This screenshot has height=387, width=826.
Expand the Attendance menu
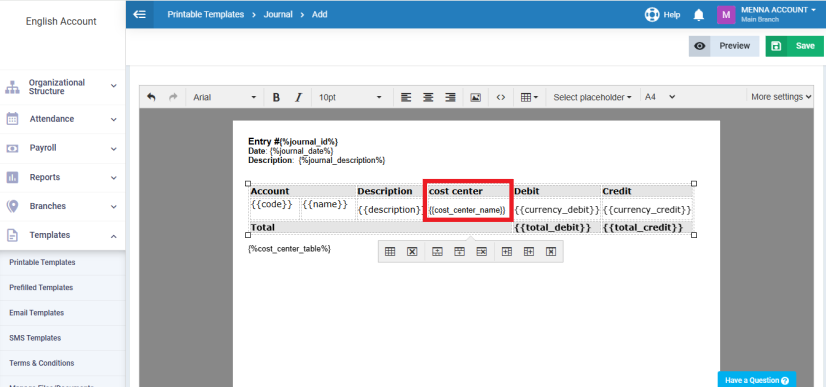click(x=62, y=119)
